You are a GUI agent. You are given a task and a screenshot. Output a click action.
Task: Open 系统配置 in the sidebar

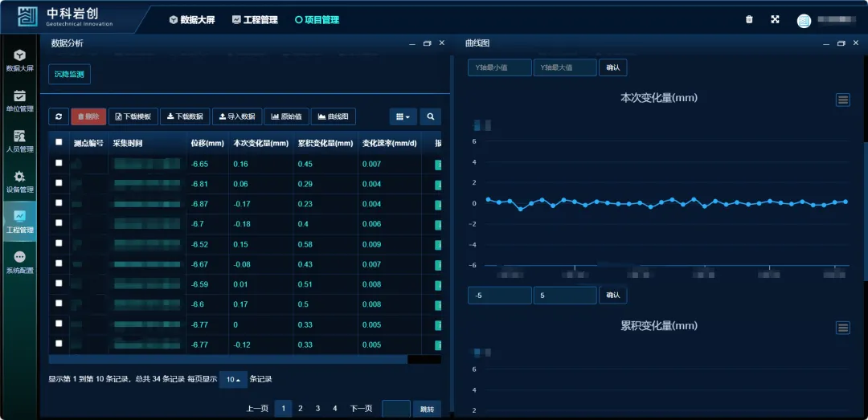20,262
